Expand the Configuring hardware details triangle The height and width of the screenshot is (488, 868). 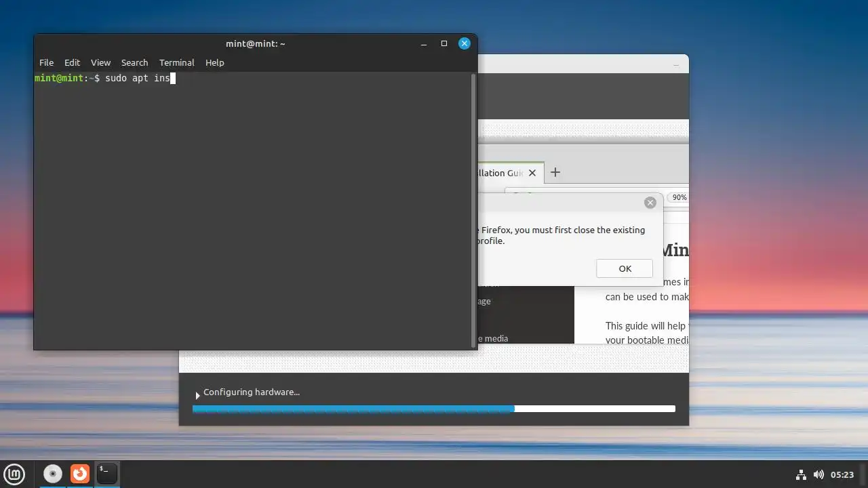(x=197, y=395)
